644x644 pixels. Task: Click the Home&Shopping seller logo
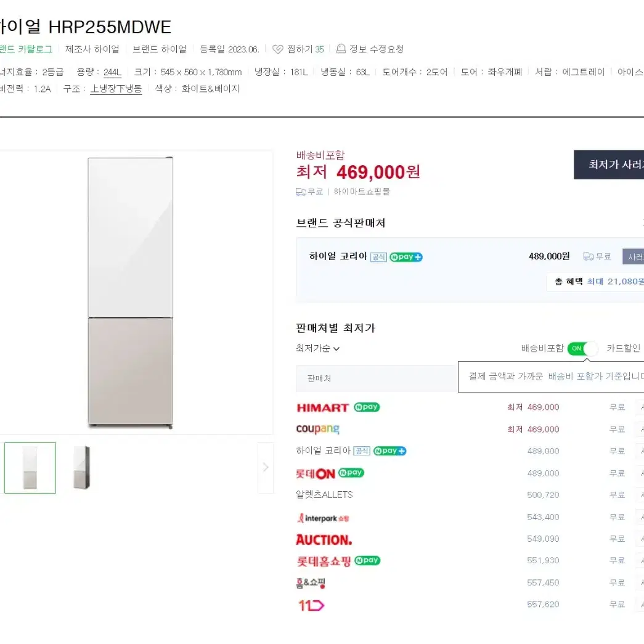point(311,583)
